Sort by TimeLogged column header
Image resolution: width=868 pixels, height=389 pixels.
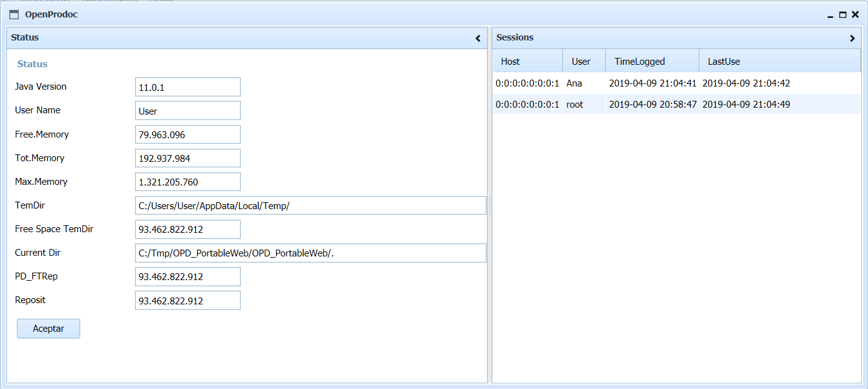[x=652, y=61]
